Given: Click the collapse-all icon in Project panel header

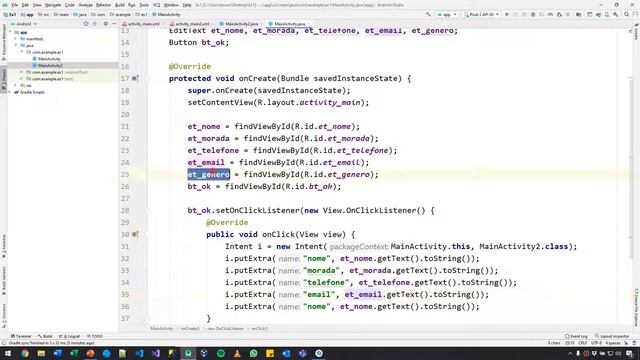Looking at the screenshot, I should click(95, 24).
